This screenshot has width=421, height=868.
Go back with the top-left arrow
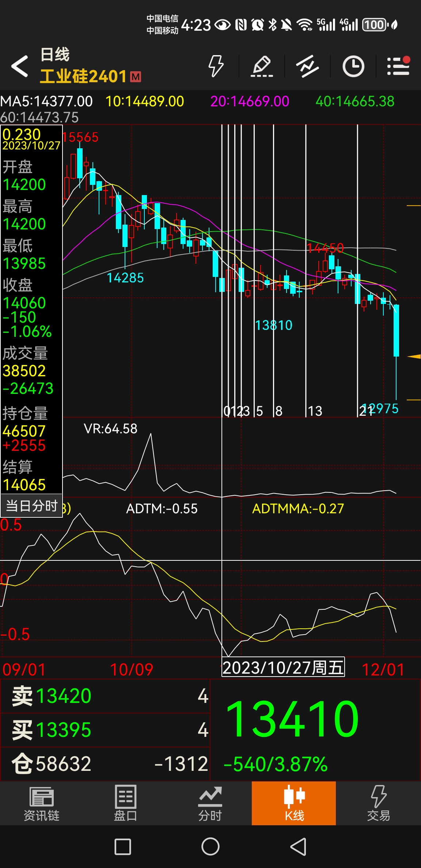point(20,66)
